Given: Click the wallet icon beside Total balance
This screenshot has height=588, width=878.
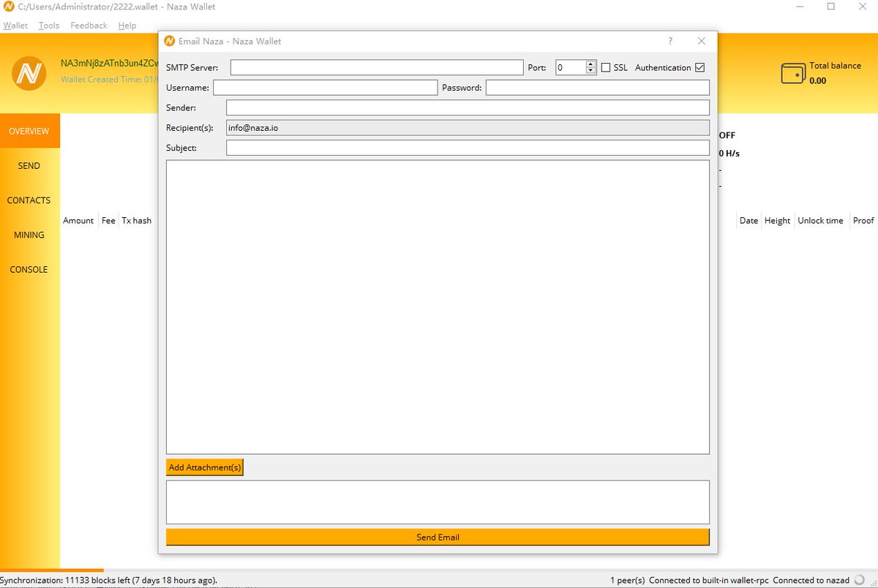Looking at the screenshot, I should pos(793,73).
